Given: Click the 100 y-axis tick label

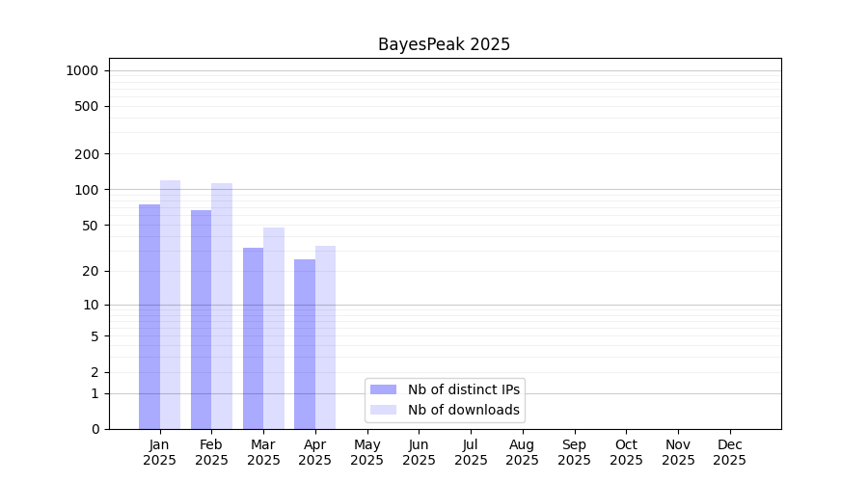Looking at the screenshot, I should [x=87, y=190].
